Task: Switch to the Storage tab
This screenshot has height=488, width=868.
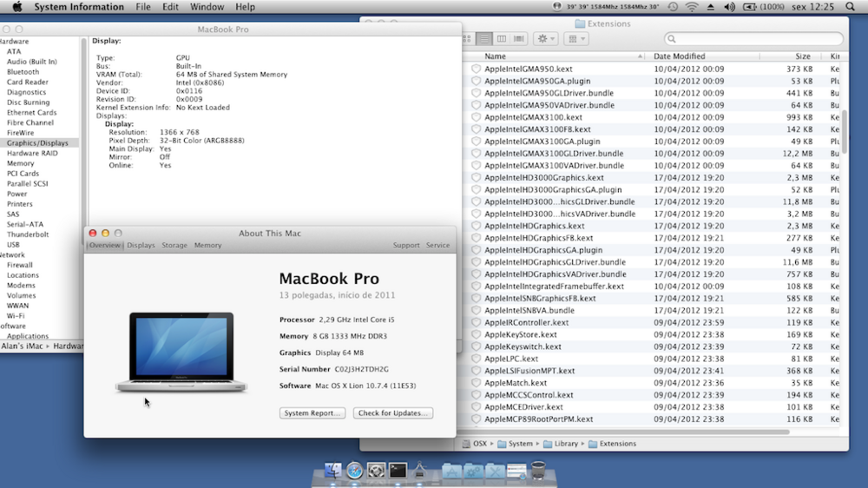Action: 174,246
